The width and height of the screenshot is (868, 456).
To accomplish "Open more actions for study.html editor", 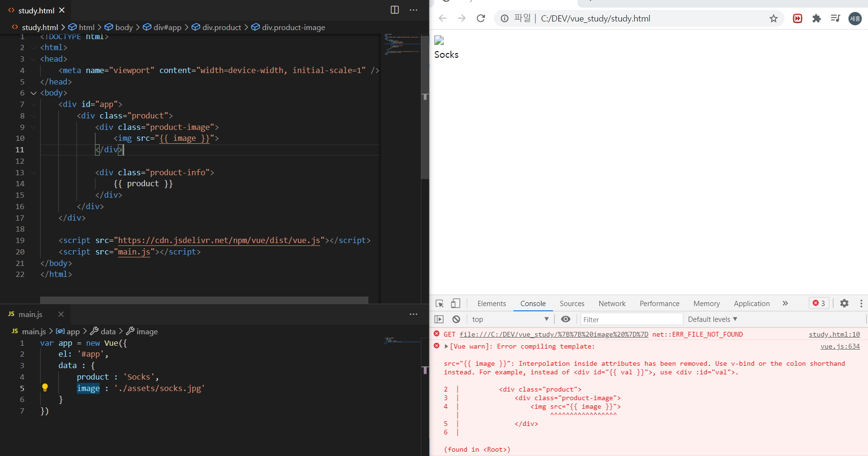I will (413, 10).
